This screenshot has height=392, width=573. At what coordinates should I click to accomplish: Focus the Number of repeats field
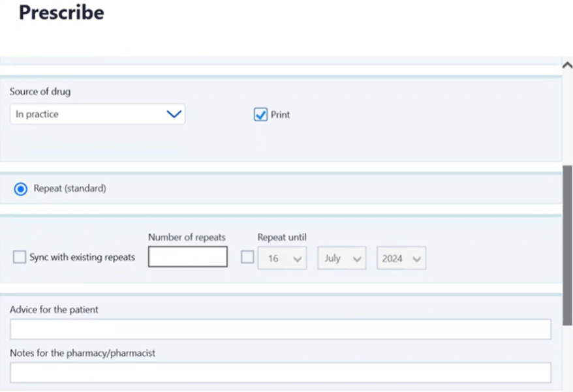pyautogui.click(x=188, y=256)
